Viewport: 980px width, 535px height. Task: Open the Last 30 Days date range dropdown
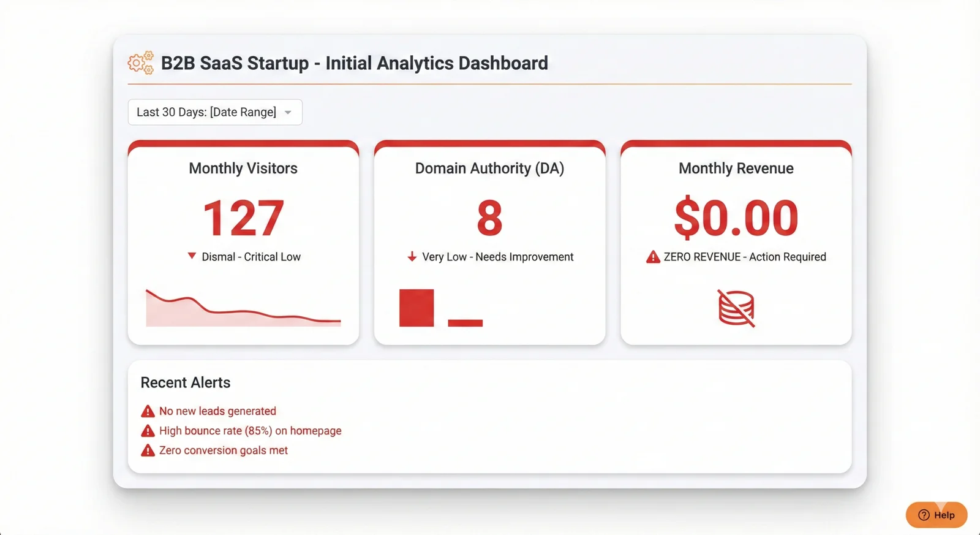[214, 112]
